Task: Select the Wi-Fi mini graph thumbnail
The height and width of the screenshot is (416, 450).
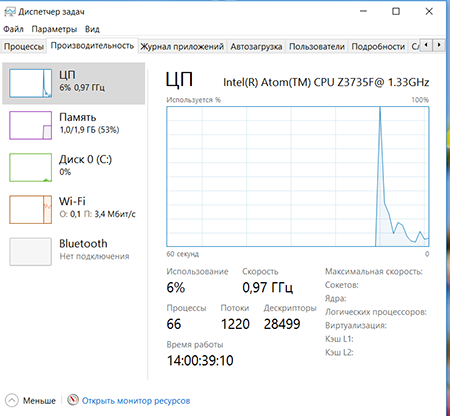Action: 30,209
